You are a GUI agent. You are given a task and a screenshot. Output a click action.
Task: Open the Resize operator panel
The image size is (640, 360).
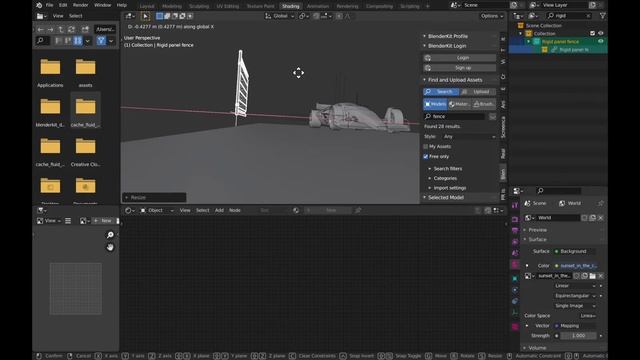[x=154, y=198]
